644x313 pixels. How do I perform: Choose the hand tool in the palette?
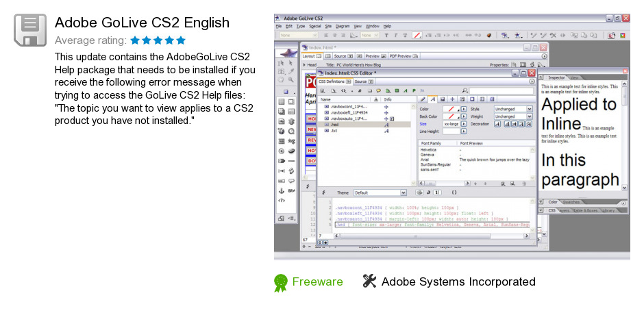[282, 79]
